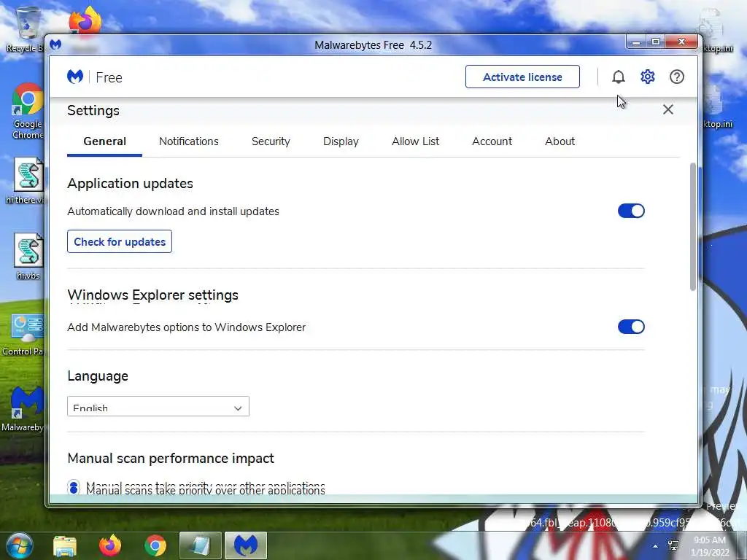
Task: Click the Malwarebytes title bar logo
Action: 55,44
